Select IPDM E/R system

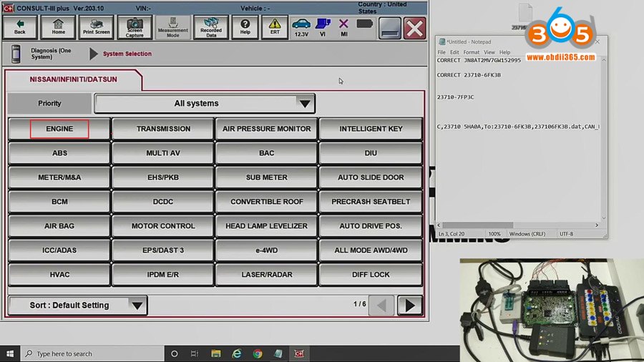tap(163, 274)
